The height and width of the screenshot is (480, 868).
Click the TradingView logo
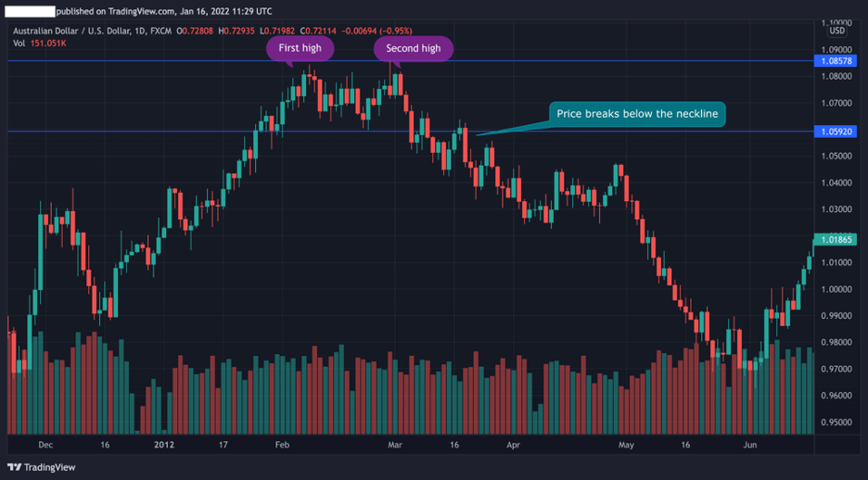point(42,467)
